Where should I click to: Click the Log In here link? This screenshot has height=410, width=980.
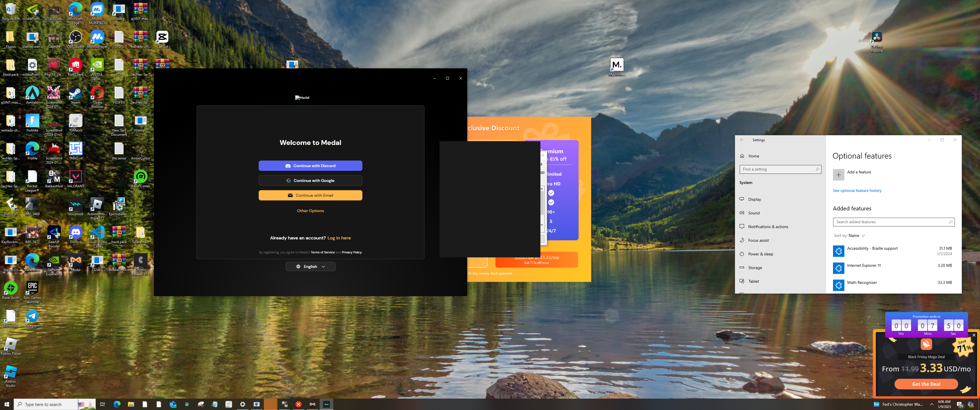[x=339, y=238]
